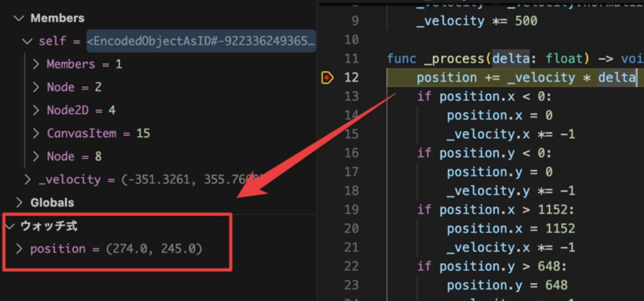Expand the Members = 1 entry
The image size is (644, 301).
36,64
